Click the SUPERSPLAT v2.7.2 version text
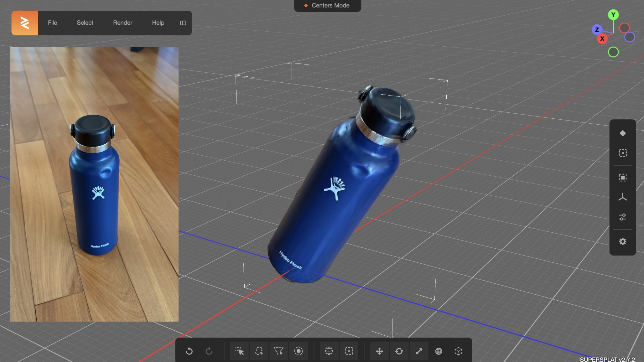The width and height of the screenshot is (644, 362). coord(607,359)
